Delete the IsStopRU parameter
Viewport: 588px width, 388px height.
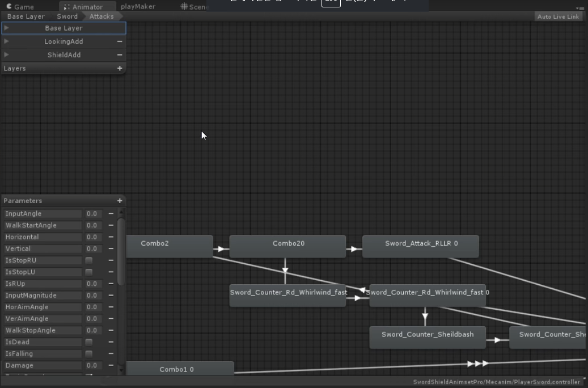pyautogui.click(x=111, y=260)
